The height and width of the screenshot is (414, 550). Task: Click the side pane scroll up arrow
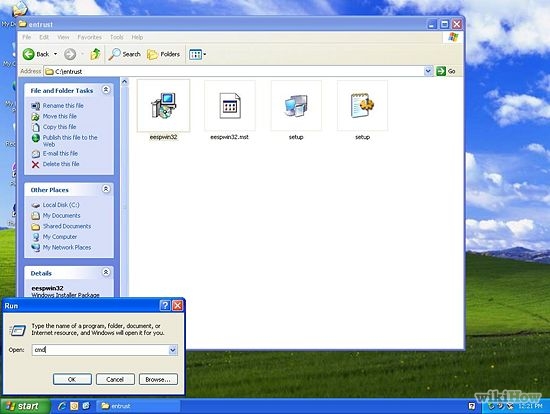[125, 82]
